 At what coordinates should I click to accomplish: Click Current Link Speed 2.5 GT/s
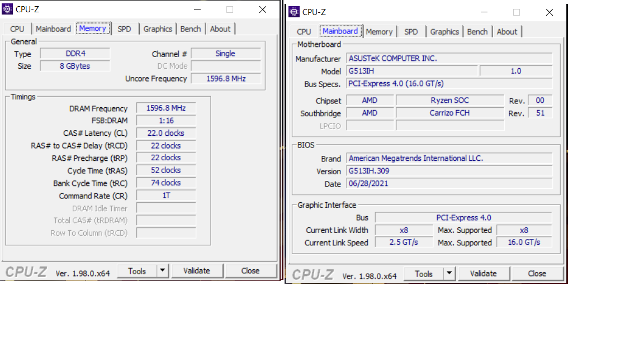(404, 242)
